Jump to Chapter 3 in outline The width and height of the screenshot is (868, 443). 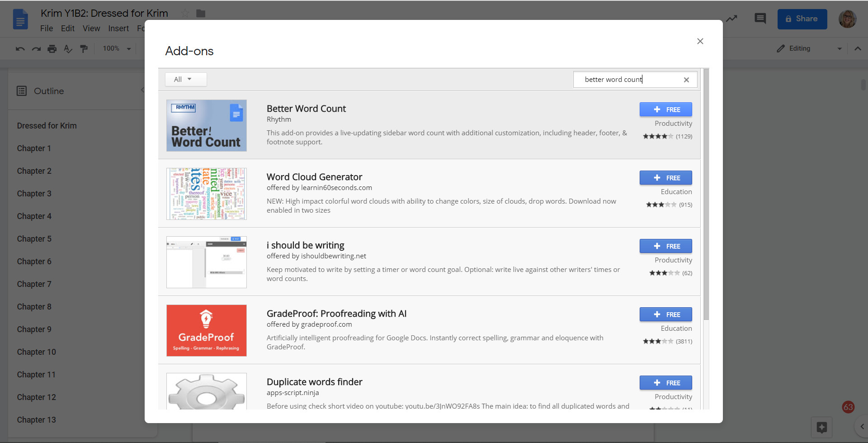tap(34, 194)
